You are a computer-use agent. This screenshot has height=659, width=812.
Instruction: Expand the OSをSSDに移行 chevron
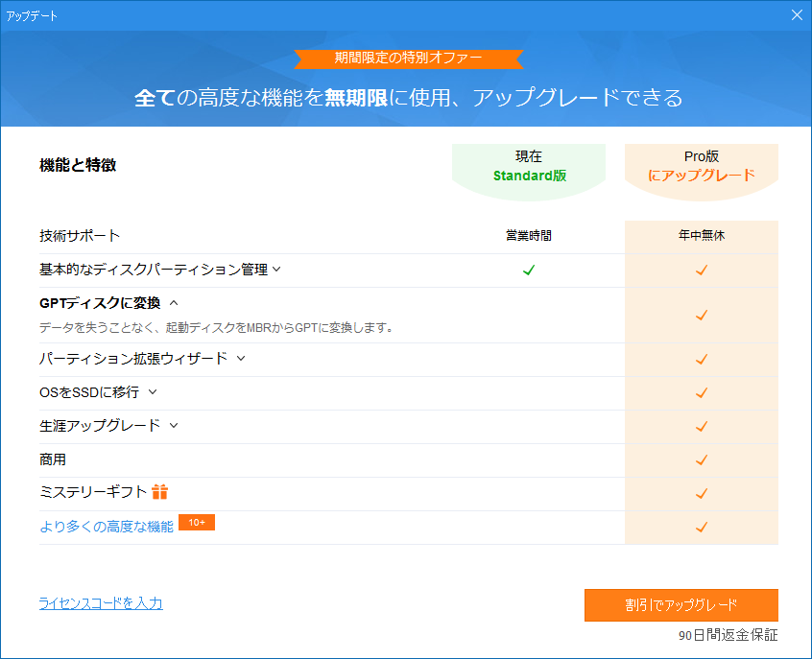coord(153,391)
